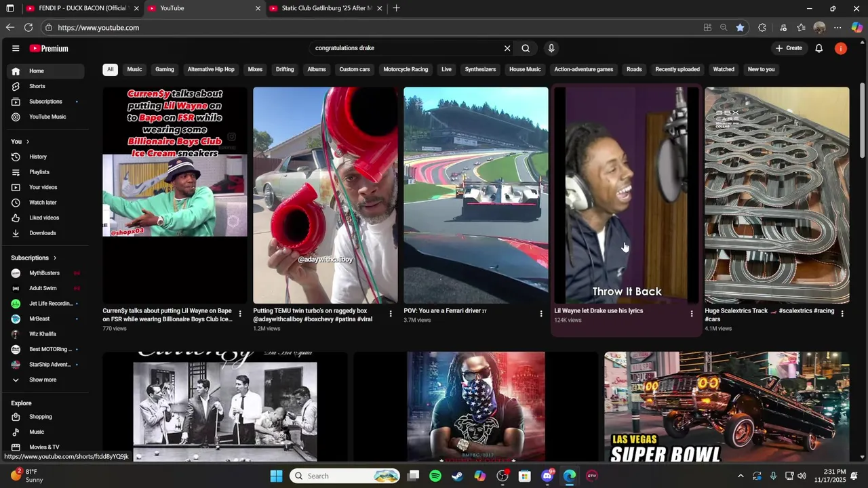Open a new browser tab

(396, 8)
